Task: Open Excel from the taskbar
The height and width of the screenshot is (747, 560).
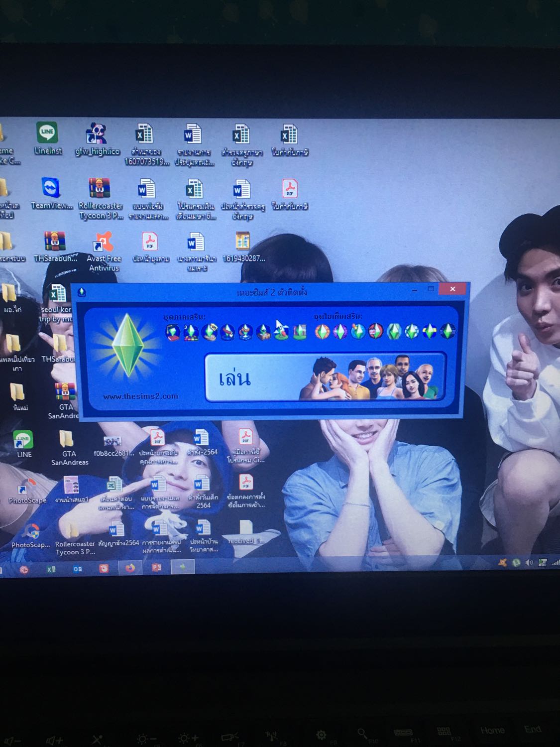Action: pos(51,569)
